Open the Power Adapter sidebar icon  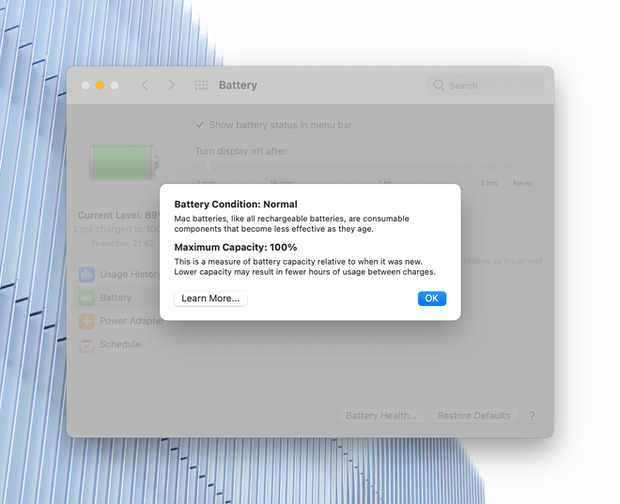87,321
